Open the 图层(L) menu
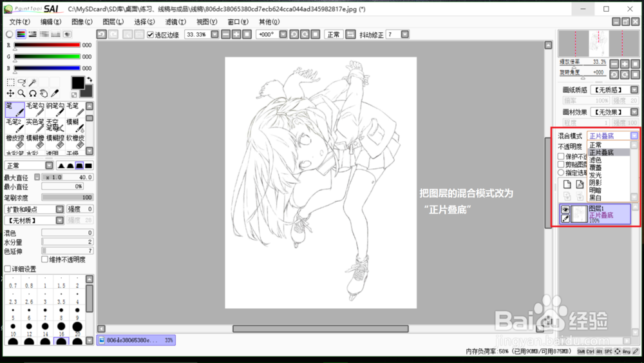644x363 pixels. pos(113,22)
